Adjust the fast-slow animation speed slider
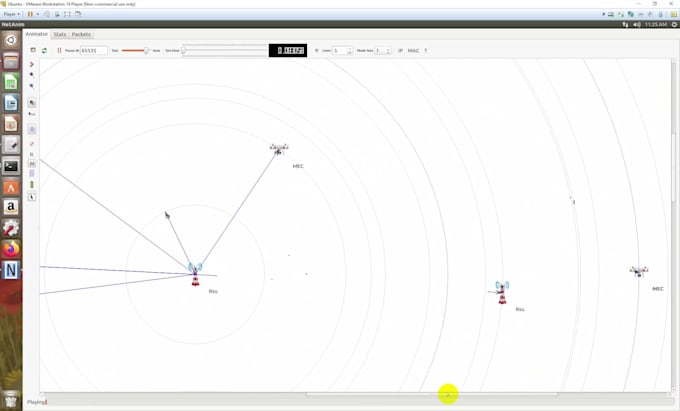 coord(135,51)
